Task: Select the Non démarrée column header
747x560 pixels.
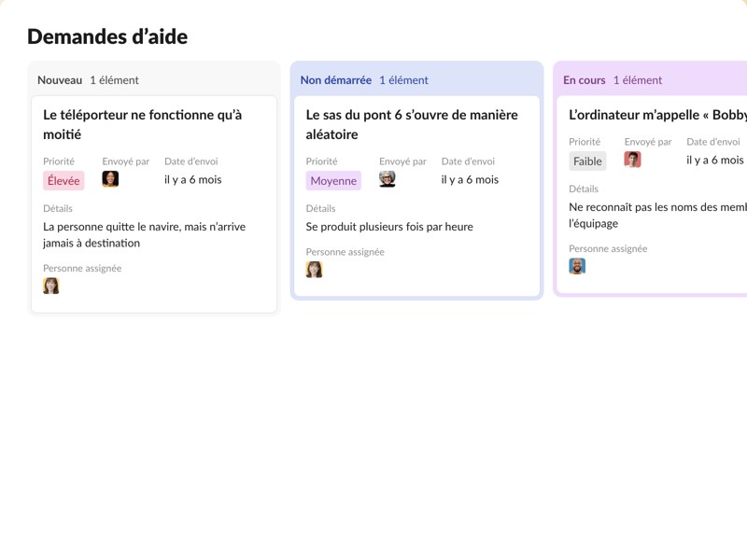Action: point(335,80)
